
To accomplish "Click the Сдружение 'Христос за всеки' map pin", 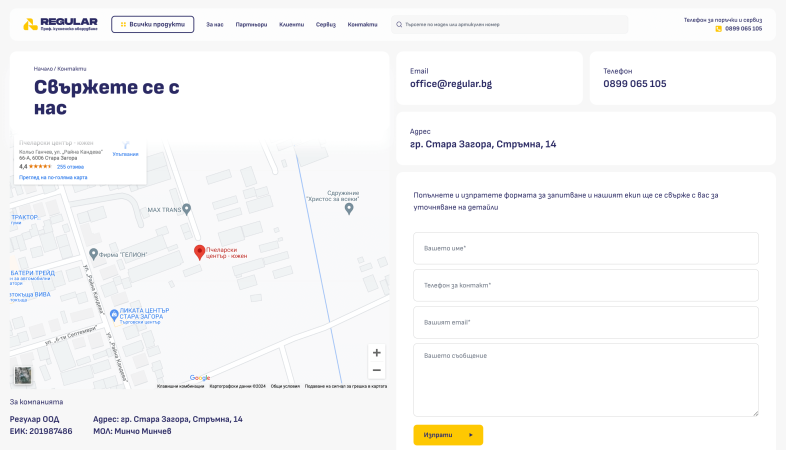I will tap(349, 208).
